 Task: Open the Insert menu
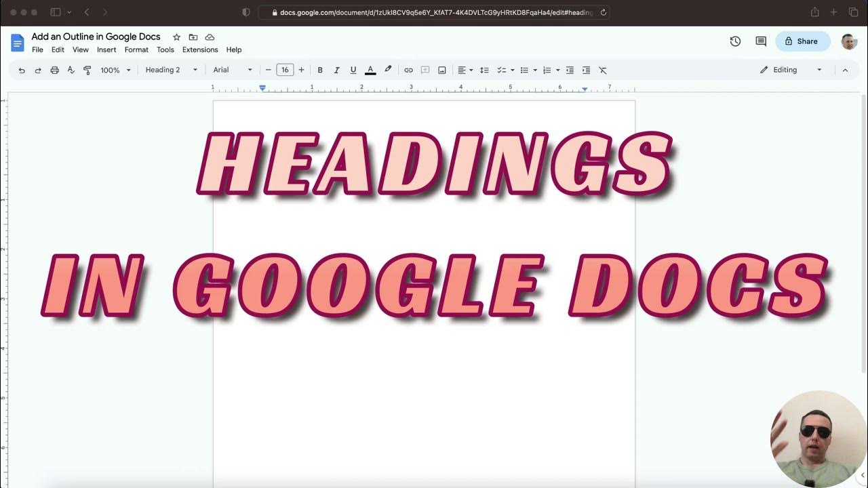(106, 49)
